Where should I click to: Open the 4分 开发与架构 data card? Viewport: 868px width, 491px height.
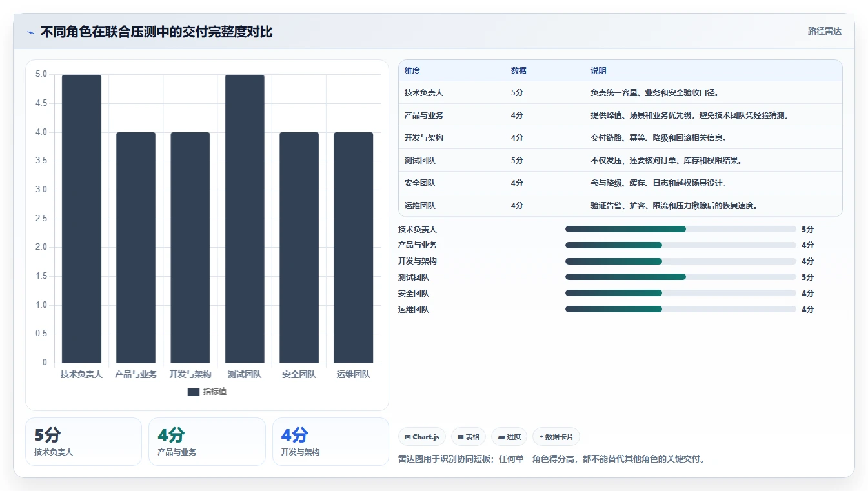pos(330,442)
